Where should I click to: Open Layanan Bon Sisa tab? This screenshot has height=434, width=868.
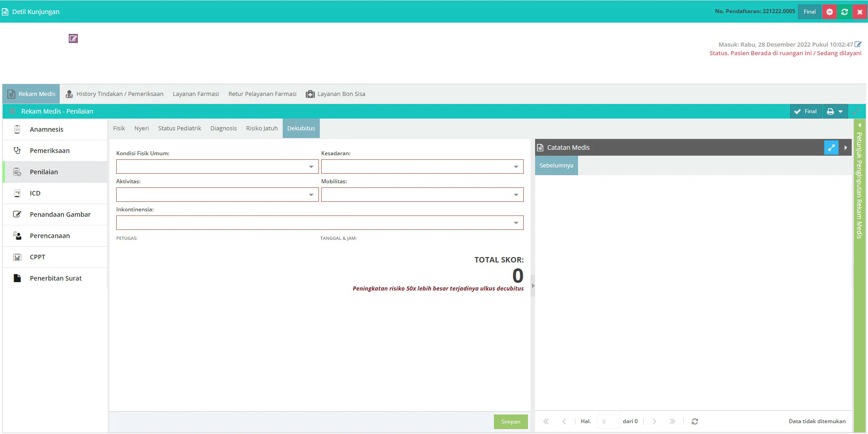(336, 94)
